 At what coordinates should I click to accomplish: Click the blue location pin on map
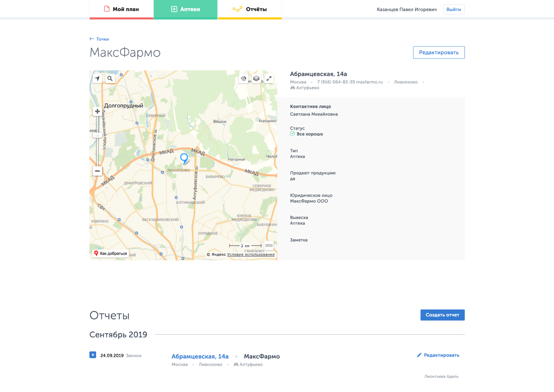coord(184,158)
